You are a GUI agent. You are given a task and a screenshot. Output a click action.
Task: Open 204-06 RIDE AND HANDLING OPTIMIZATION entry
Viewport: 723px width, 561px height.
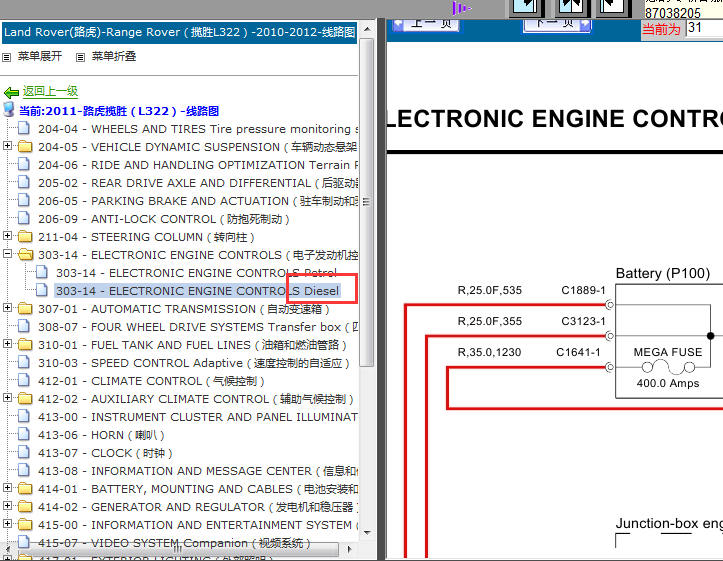coord(198,165)
